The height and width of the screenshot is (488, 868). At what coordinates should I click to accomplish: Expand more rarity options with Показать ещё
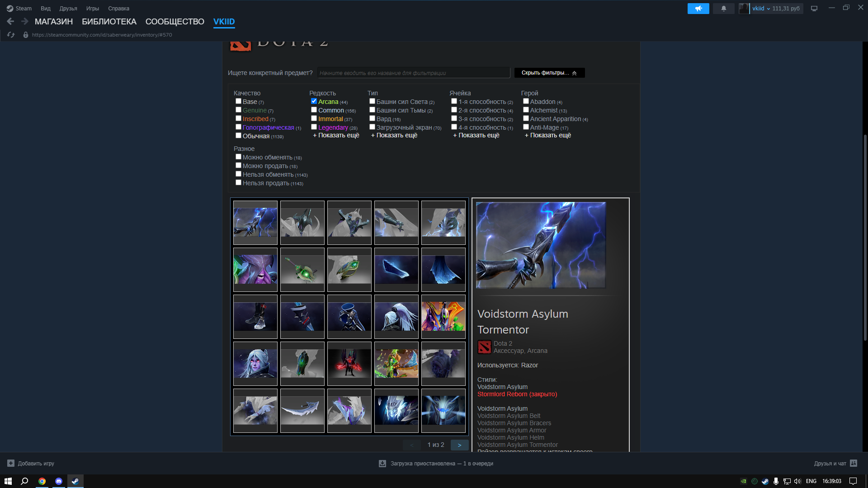click(336, 136)
